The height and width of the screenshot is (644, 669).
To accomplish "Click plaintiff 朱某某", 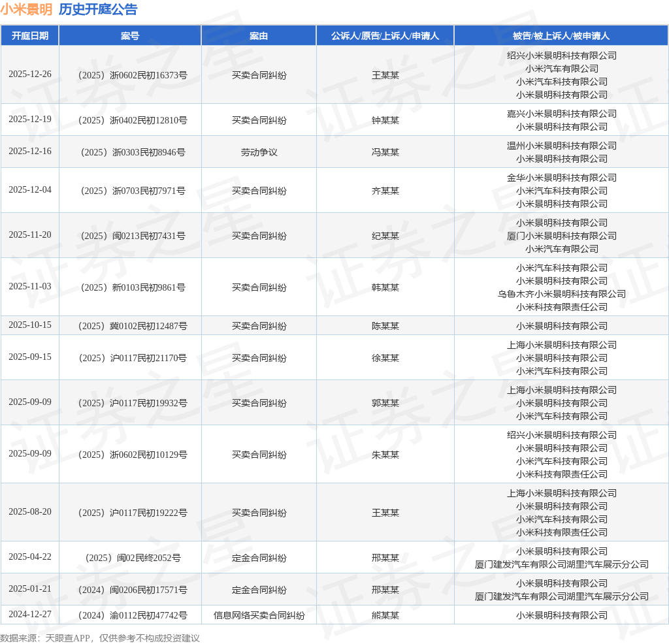I will point(385,455).
